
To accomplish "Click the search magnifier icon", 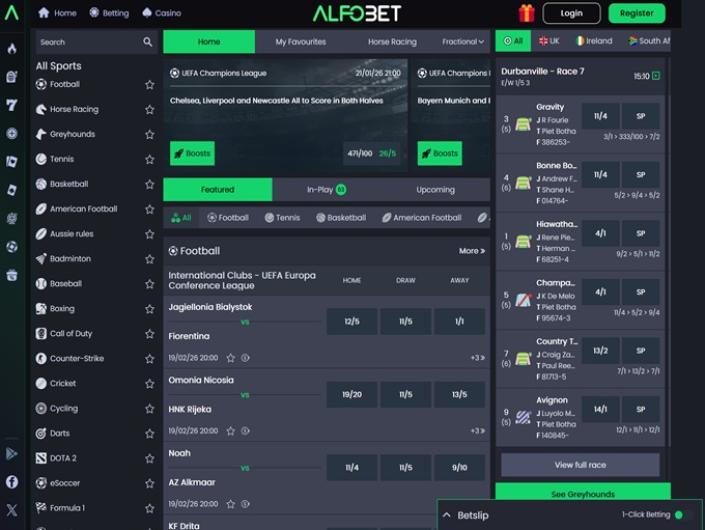I will pos(148,42).
